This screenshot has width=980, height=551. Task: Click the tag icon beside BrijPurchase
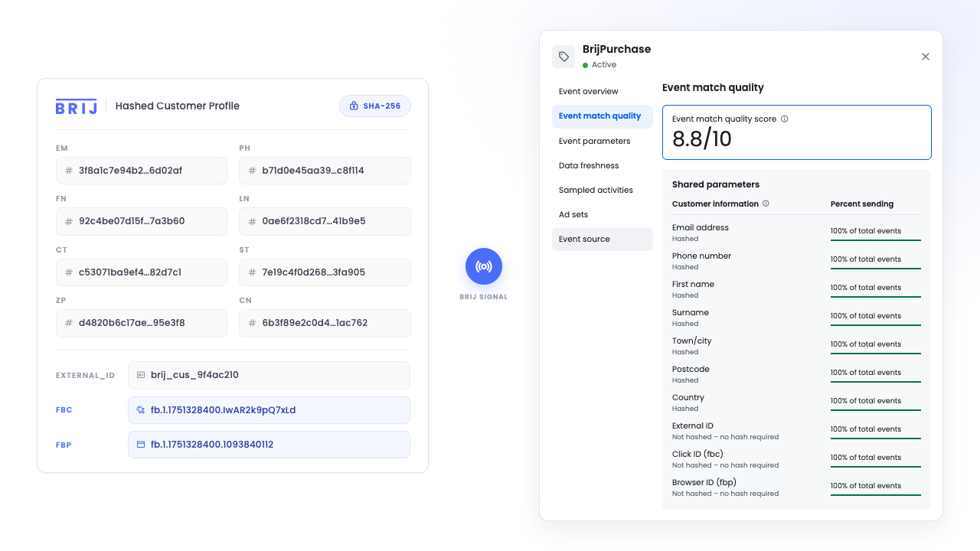tap(563, 57)
